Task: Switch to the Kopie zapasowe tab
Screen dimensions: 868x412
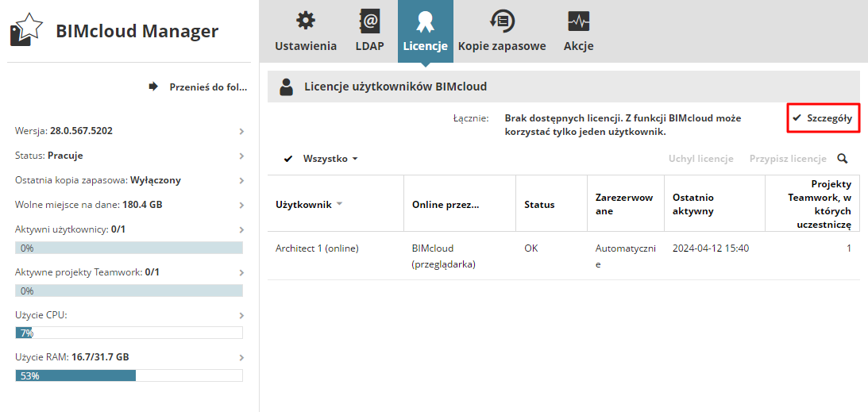Action: click(x=502, y=46)
